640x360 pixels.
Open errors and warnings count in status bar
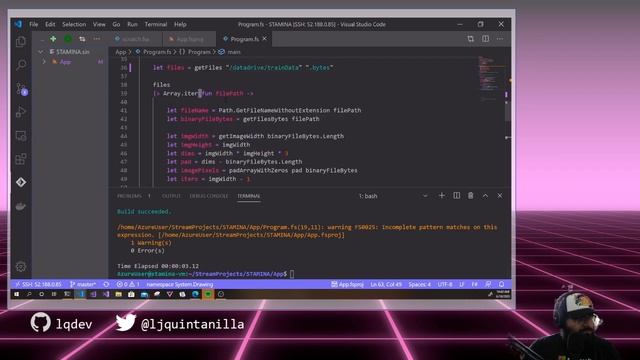128,284
